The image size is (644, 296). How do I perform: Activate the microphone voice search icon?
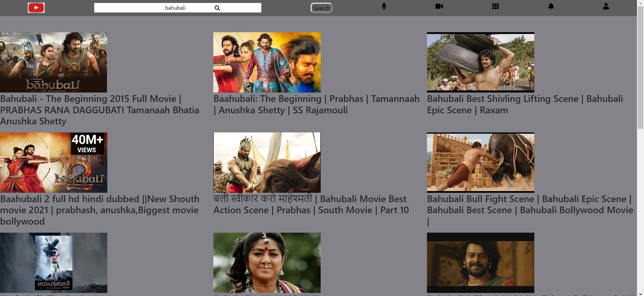(x=384, y=6)
